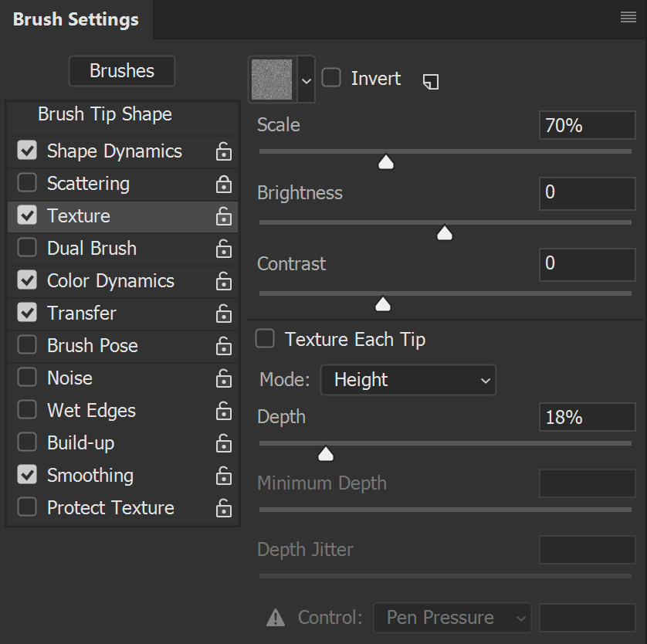Viewport: 647px width, 644px height.
Task: Toggle the lock icon beside Wet Edges
Action: pos(224,411)
